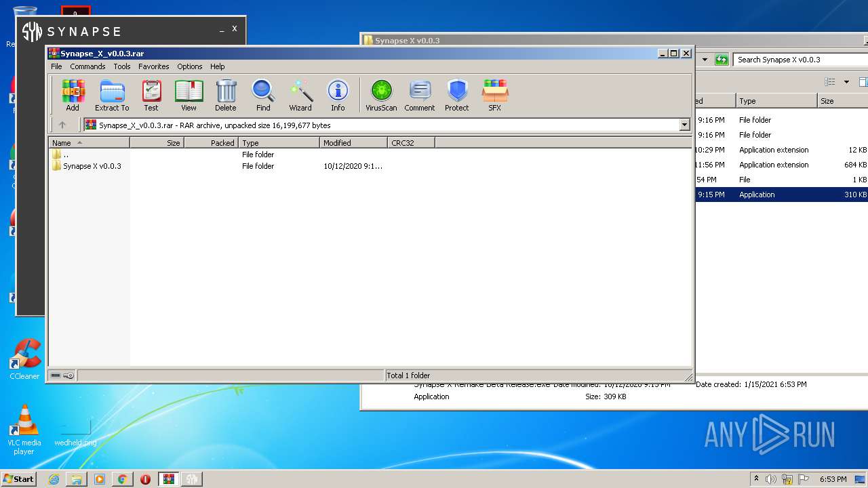The height and width of the screenshot is (488, 868).
Task: Open the Wizard wand icon
Action: click(x=300, y=95)
